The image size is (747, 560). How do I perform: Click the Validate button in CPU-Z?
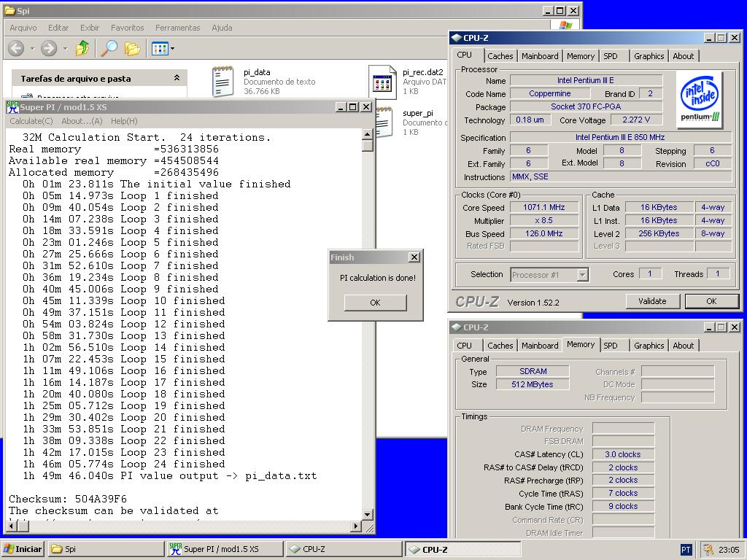[x=652, y=301]
